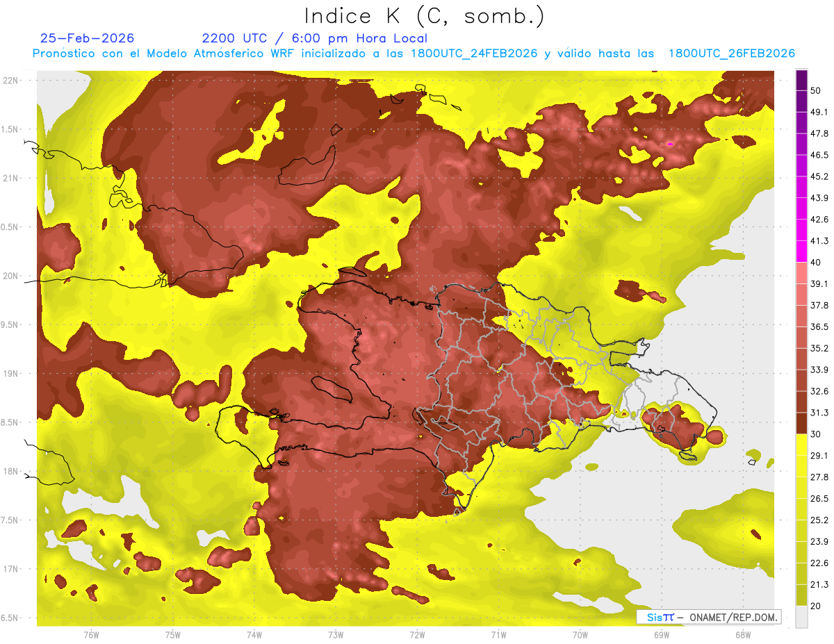Viewport: 834px width, 644px height.
Task: Click the '19N' latitude label
Action: [x=12, y=374]
